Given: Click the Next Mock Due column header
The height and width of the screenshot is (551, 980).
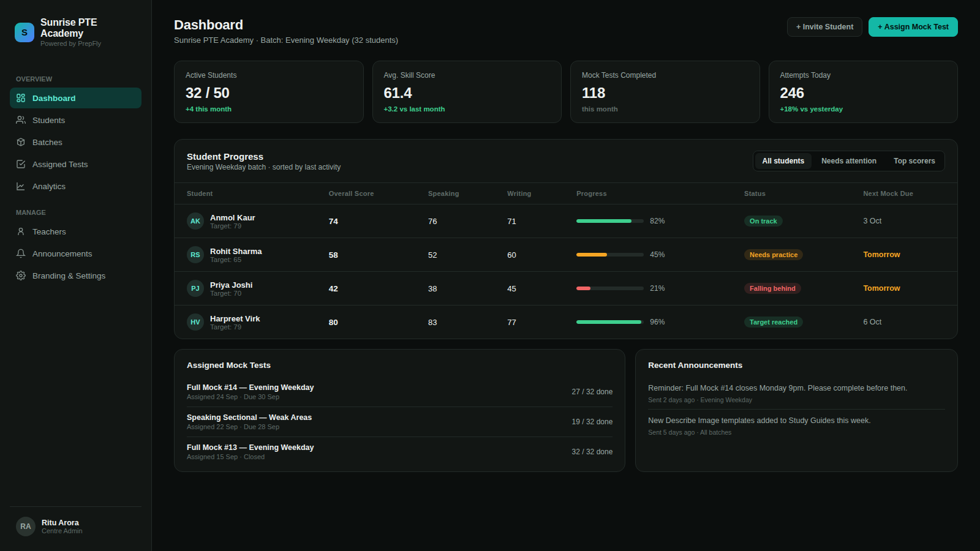Looking at the screenshot, I should coord(888,193).
